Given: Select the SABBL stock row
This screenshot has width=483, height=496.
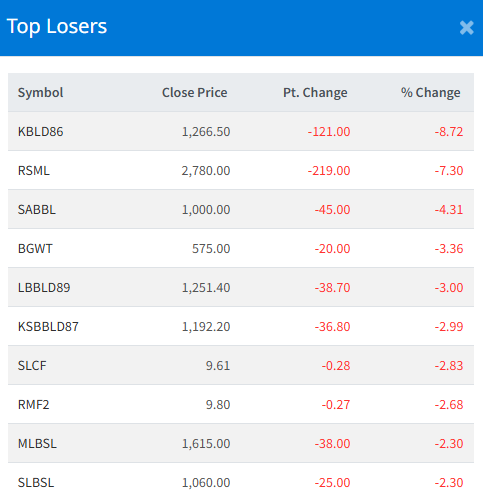Looking at the screenshot, I should click(x=241, y=209).
